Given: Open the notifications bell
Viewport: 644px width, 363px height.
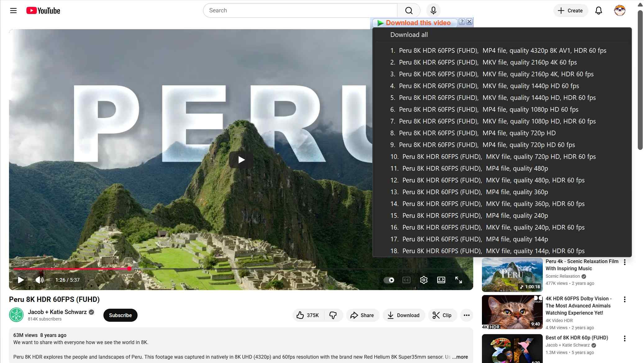Looking at the screenshot, I should [x=598, y=11].
